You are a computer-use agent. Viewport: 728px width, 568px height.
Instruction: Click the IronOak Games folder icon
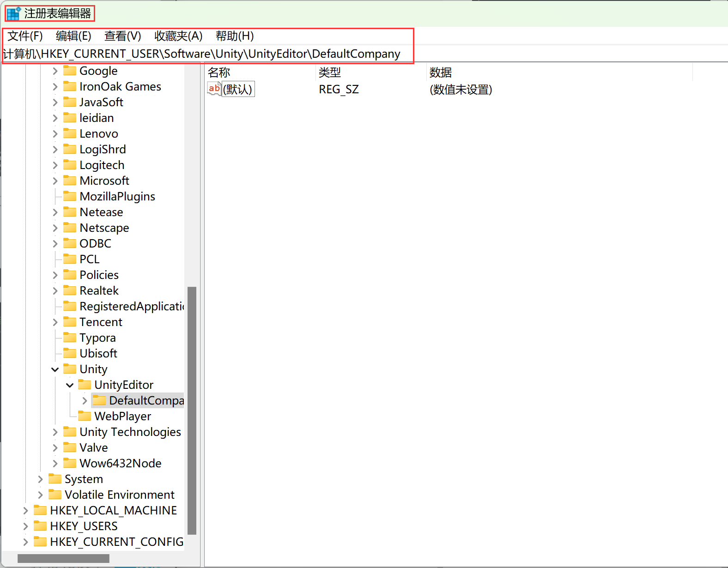coord(70,86)
